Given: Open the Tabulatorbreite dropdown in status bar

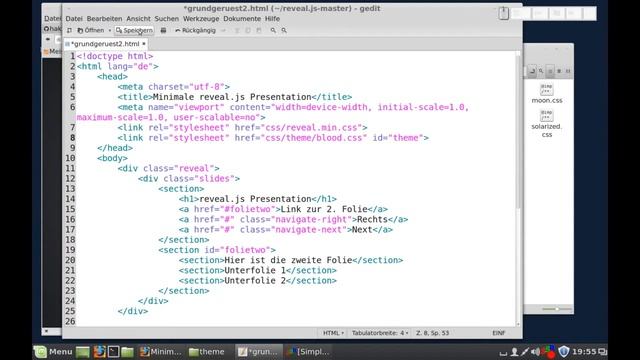Looking at the screenshot, I should pyautogui.click(x=380, y=333).
